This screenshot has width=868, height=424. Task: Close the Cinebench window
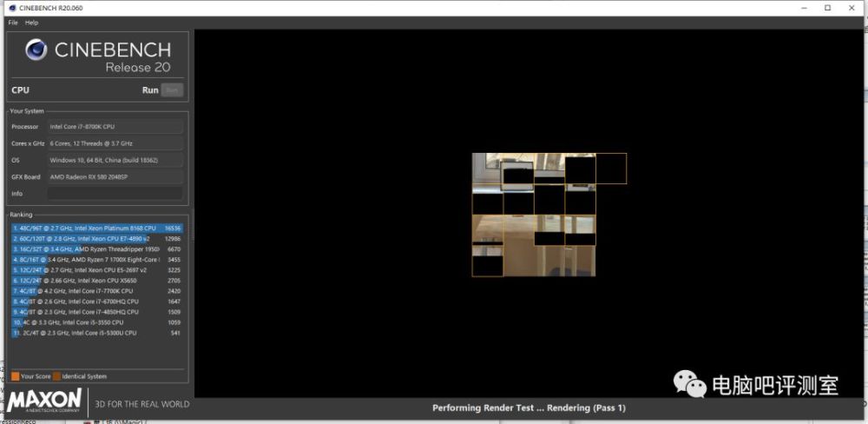point(852,9)
